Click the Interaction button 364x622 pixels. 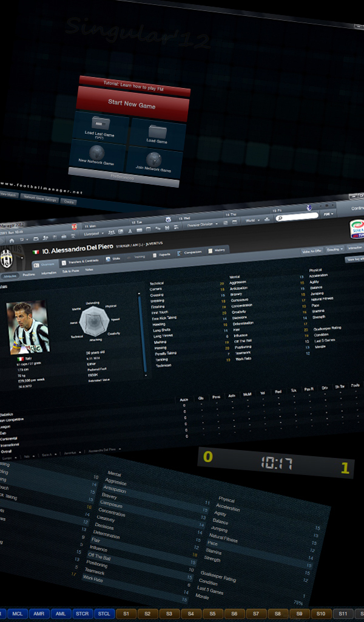coord(356,248)
